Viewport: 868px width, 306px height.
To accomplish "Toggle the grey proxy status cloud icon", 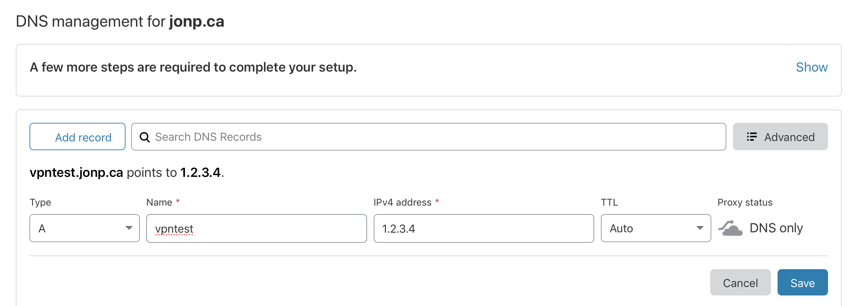I will point(730,228).
